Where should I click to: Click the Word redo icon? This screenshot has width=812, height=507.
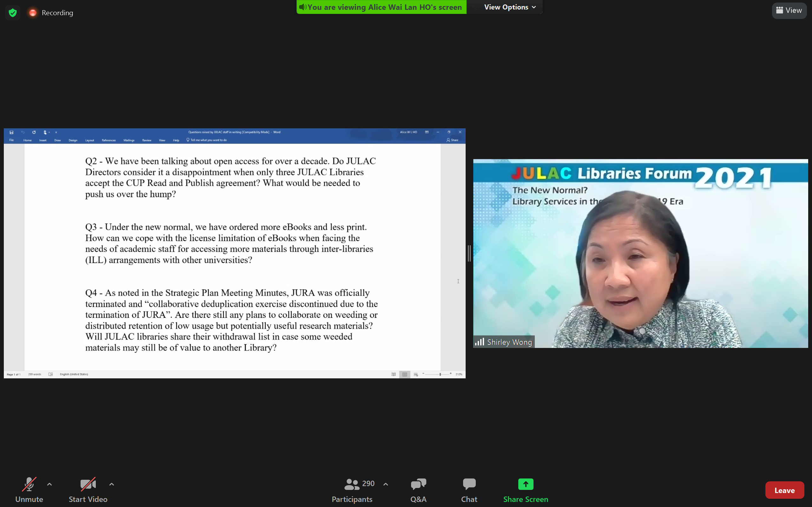point(34,132)
